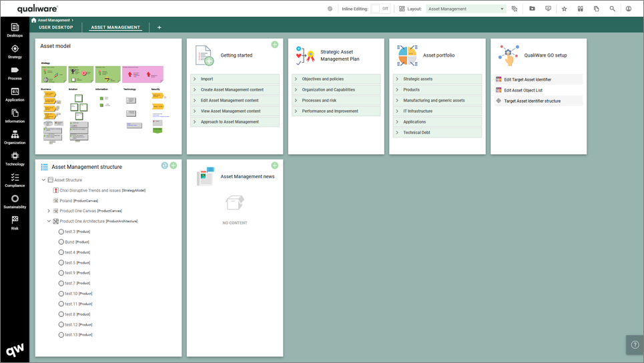This screenshot has height=363, width=644.
Task: Open Processes and risk row
Action: coord(336,100)
